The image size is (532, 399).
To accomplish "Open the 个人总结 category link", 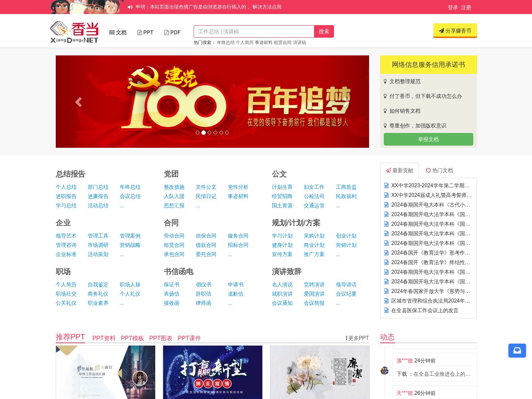I will [66, 187].
